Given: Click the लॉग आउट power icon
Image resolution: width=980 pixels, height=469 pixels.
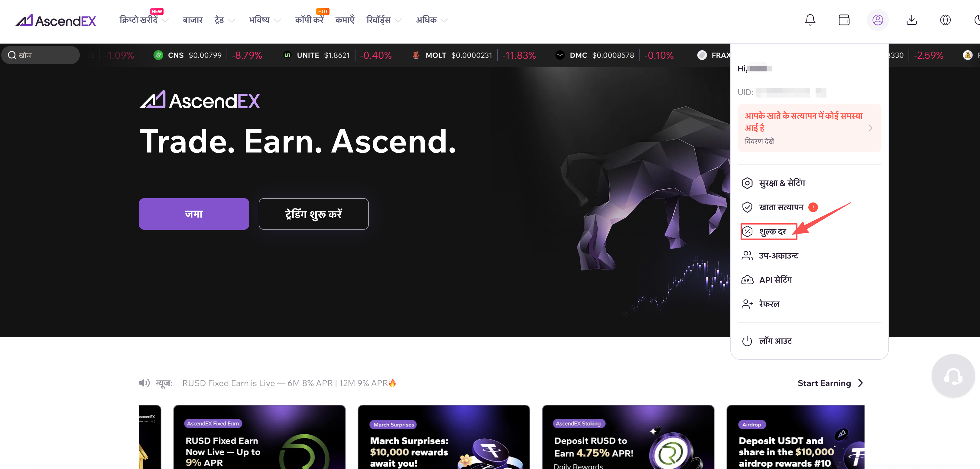Looking at the screenshot, I should click(747, 341).
